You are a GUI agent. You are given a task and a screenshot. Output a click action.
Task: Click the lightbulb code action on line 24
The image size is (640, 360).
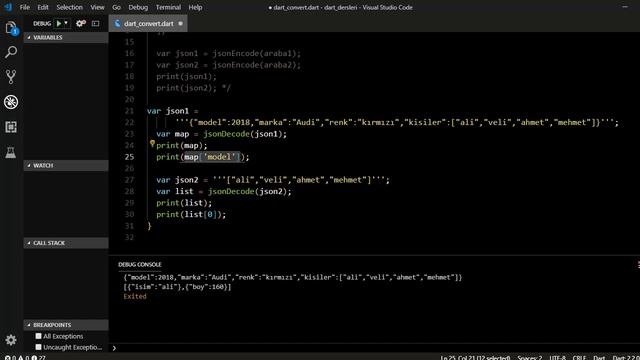coord(152,144)
